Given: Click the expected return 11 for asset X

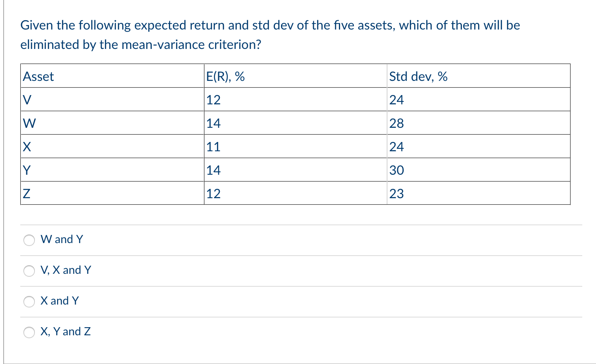Looking at the screenshot, I should (x=213, y=146).
